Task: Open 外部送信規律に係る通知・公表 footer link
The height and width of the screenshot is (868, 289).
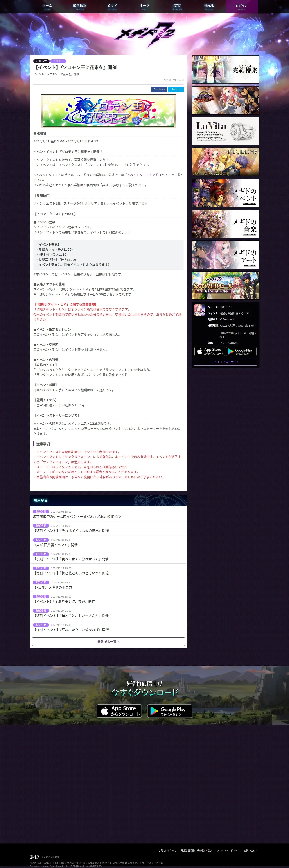Action: (x=196, y=850)
